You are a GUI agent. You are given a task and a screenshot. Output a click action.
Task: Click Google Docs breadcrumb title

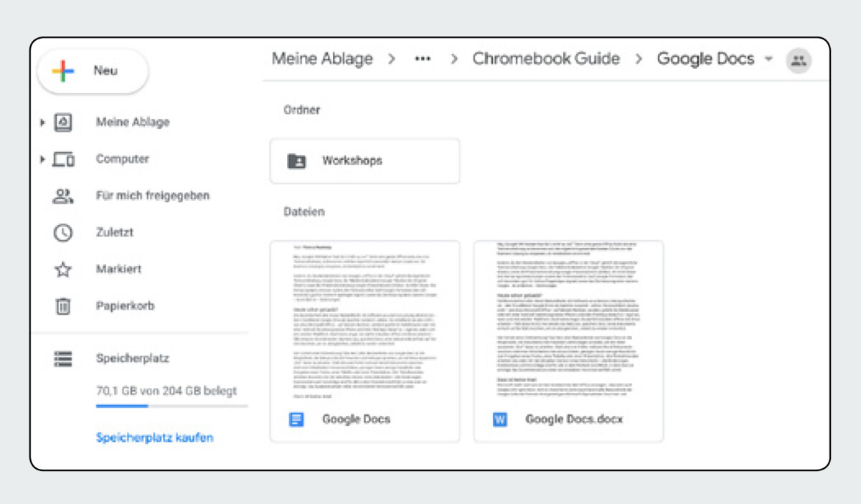click(x=706, y=60)
